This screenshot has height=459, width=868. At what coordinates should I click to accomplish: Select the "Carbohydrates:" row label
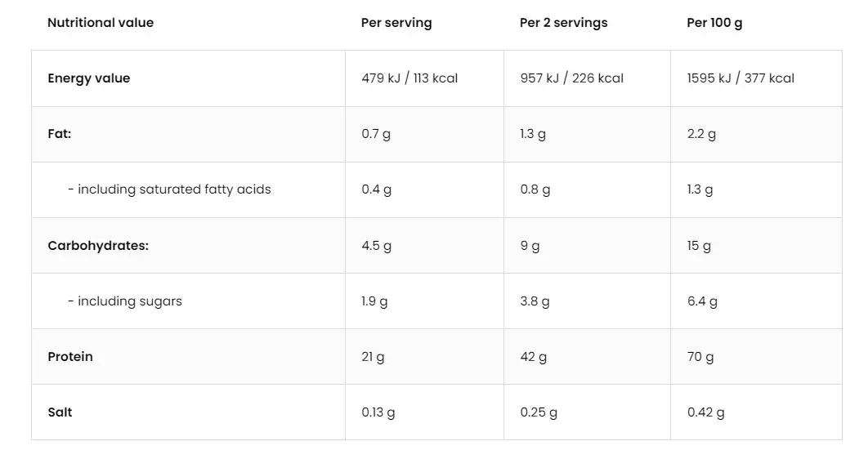tap(98, 245)
